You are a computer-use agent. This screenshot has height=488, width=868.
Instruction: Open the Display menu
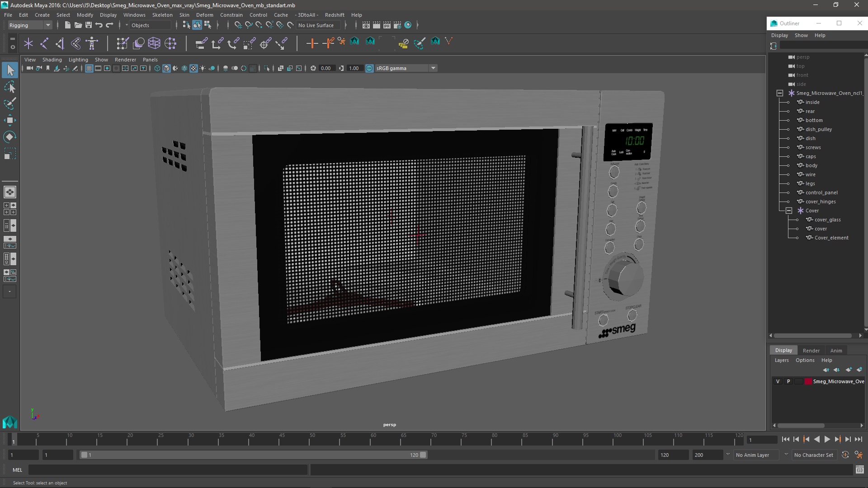point(108,14)
